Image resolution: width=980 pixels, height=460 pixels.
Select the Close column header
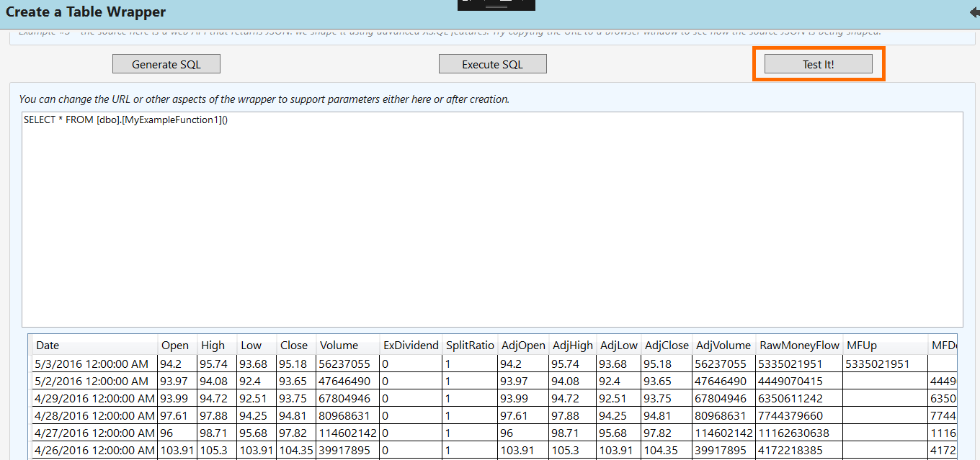[297, 346]
